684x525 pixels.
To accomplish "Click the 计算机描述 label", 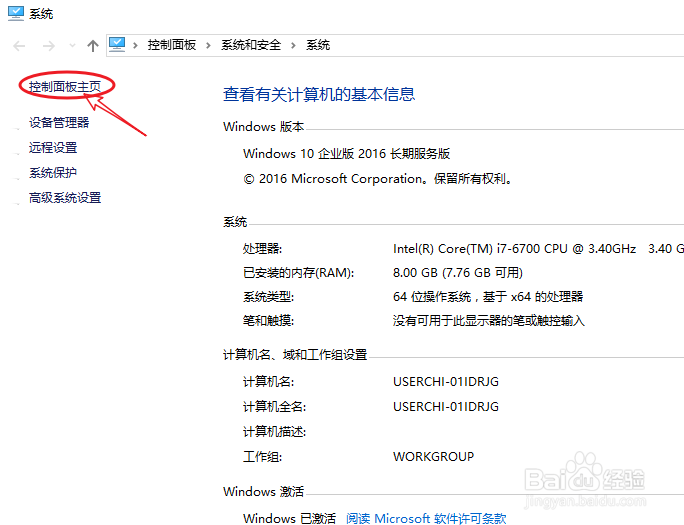I will coord(274,432).
